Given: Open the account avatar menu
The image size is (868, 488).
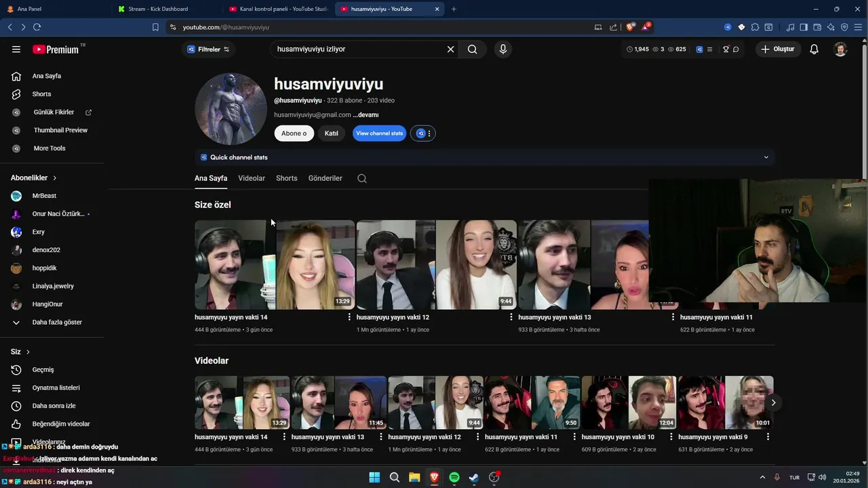Looking at the screenshot, I should pyautogui.click(x=840, y=49).
